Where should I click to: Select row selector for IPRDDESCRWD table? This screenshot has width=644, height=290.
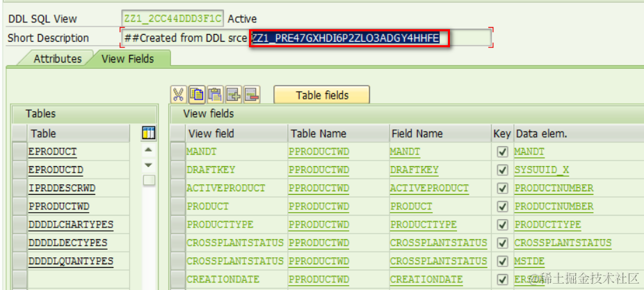[x=19, y=188]
